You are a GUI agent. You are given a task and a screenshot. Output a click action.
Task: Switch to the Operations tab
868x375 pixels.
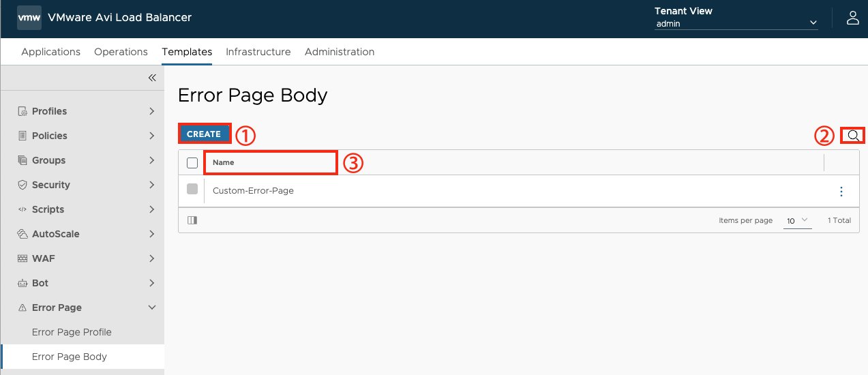click(x=121, y=52)
